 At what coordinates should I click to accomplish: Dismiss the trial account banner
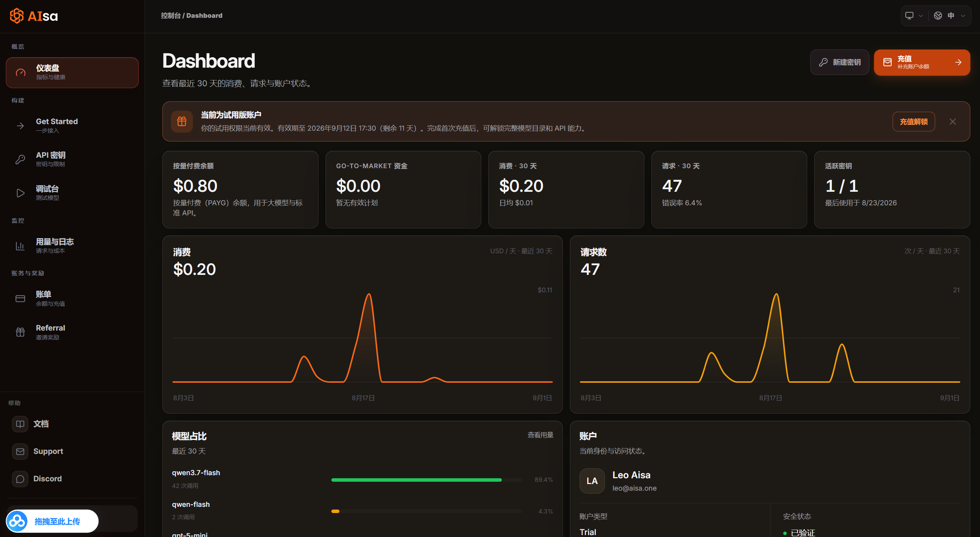(953, 121)
